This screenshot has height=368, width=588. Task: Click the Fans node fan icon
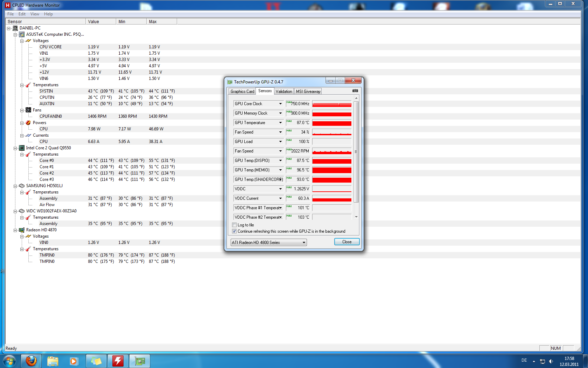[x=28, y=110]
